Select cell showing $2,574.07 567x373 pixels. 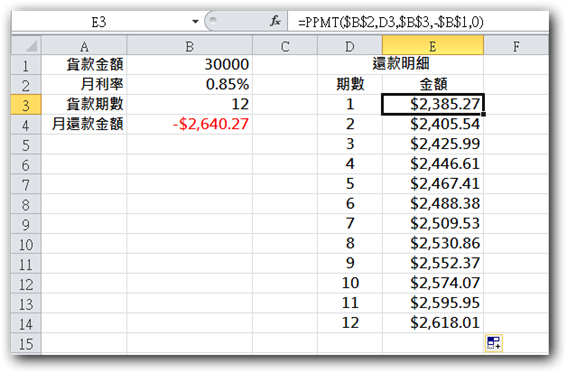coord(433,284)
